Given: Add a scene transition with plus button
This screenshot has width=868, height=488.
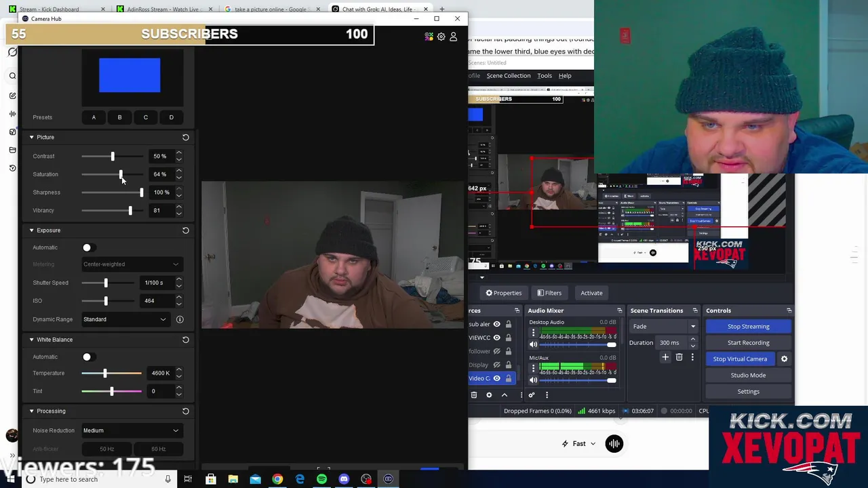Looking at the screenshot, I should (665, 357).
